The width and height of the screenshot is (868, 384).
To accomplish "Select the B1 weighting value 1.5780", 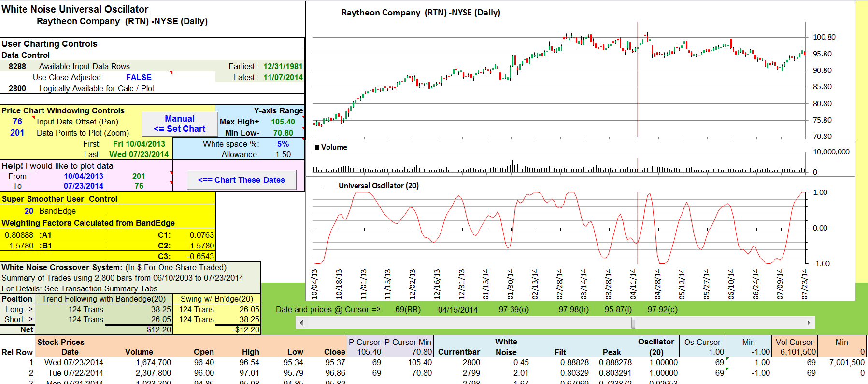I will point(21,246).
